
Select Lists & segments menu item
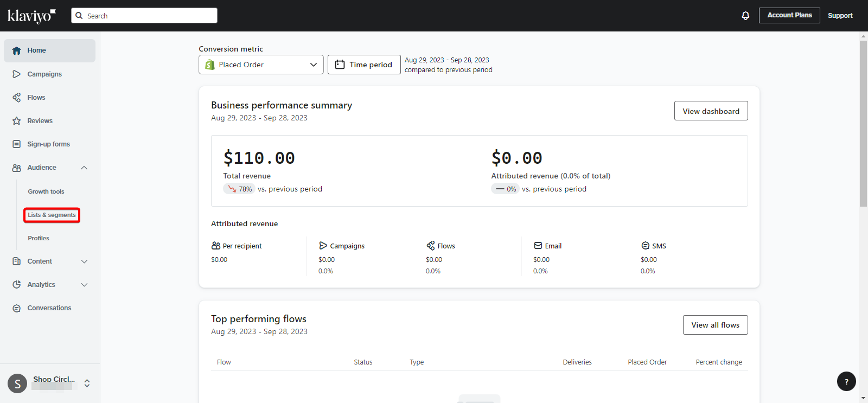(x=52, y=215)
